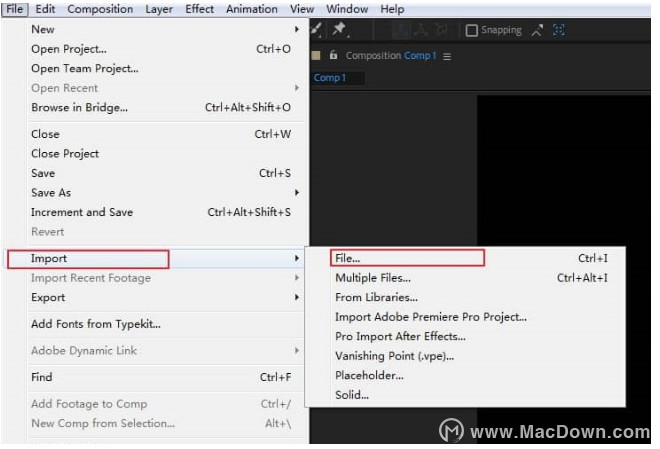
Task: Open the Help menu
Action: pyautogui.click(x=392, y=9)
